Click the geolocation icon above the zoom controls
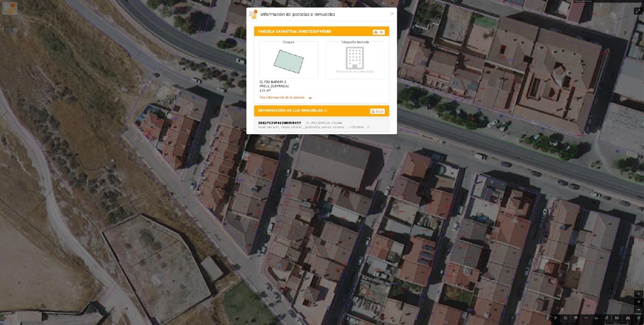Screen dimensions: 644x325 pos(639,293)
